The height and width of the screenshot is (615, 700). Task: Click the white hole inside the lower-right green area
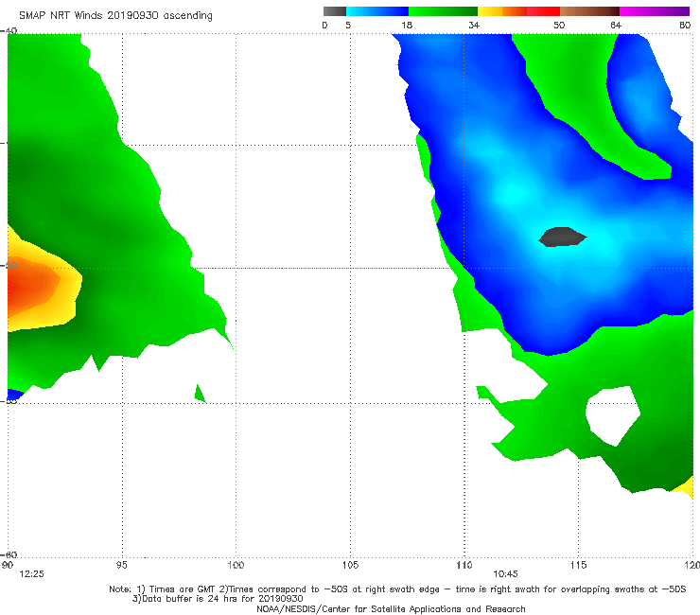coord(613,415)
